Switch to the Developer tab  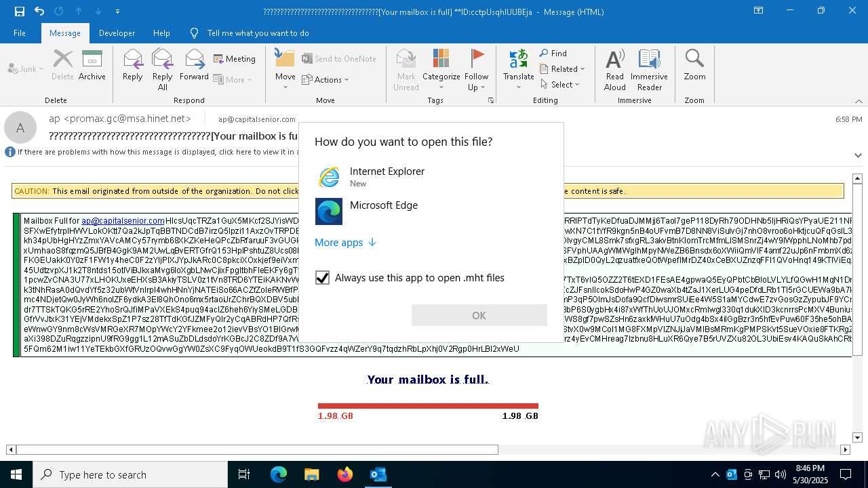pos(117,33)
